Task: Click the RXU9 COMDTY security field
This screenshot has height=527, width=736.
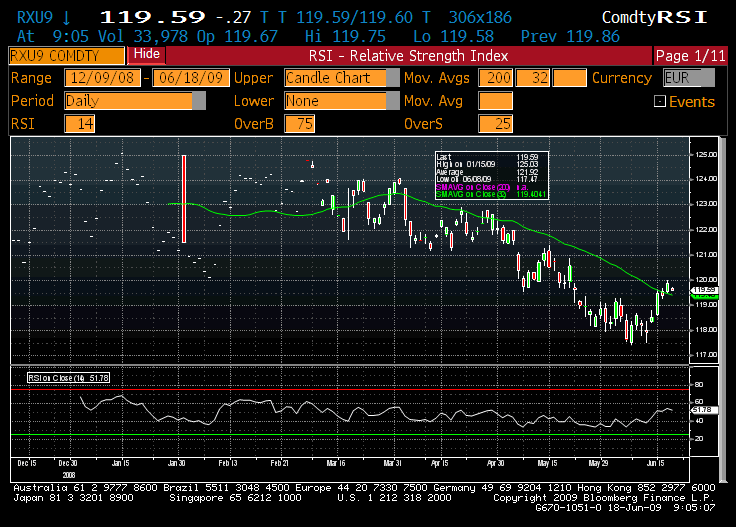Action: click(x=66, y=55)
